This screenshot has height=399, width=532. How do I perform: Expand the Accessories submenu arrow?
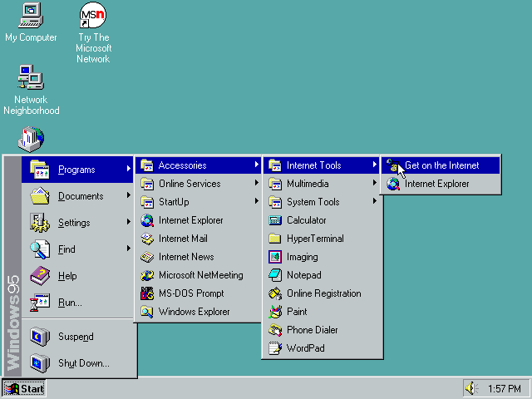(x=257, y=165)
